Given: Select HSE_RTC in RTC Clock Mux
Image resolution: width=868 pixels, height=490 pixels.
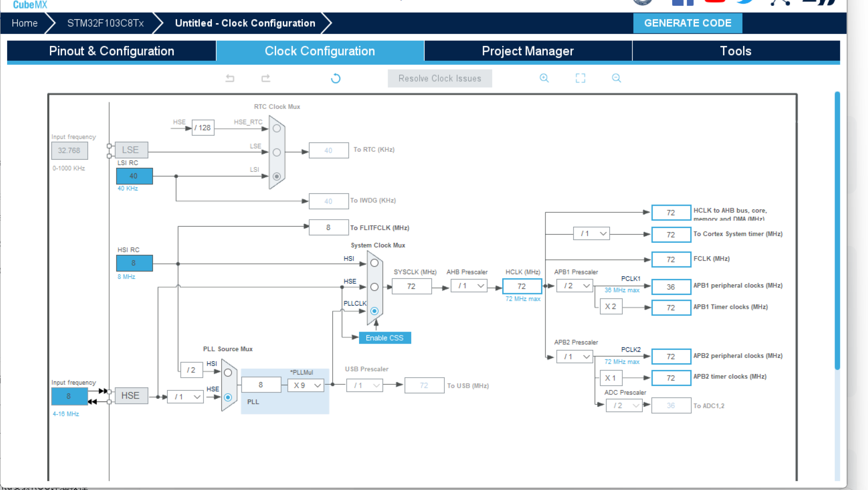Looking at the screenshot, I should tap(277, 129).
